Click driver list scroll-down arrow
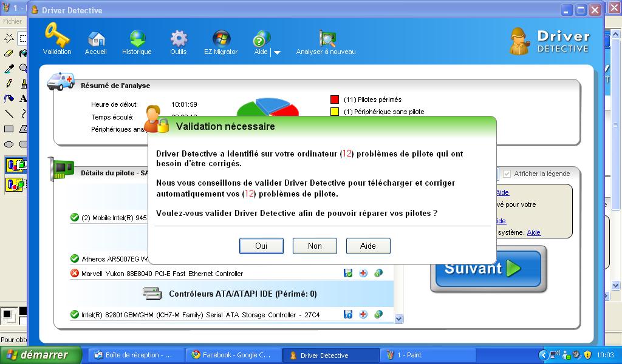Viewport: 622px width, 364px height. coord(399,319)
